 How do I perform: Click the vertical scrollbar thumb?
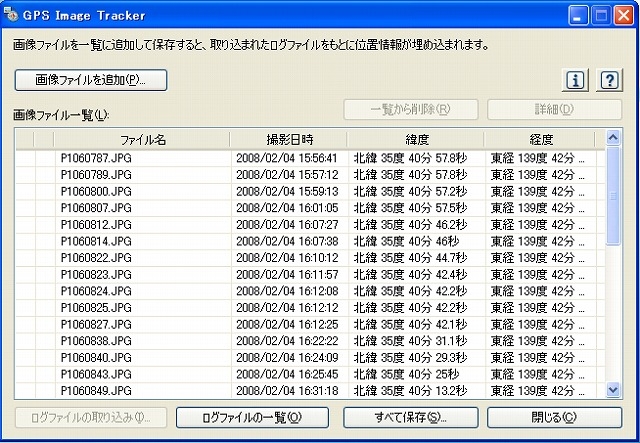pyautogui.click(x=613, y=196)
